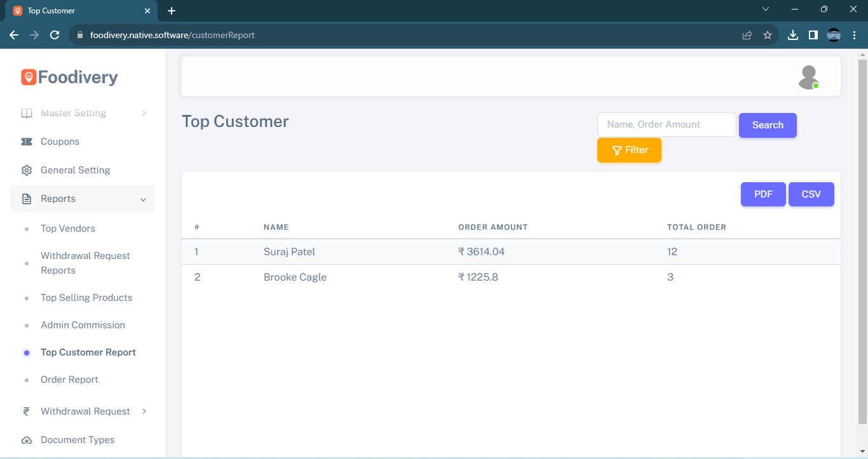The image size is (868, 459).
Task: Click the General Setting gear icon
Action: pyautogui.click(x=27, y=170)
